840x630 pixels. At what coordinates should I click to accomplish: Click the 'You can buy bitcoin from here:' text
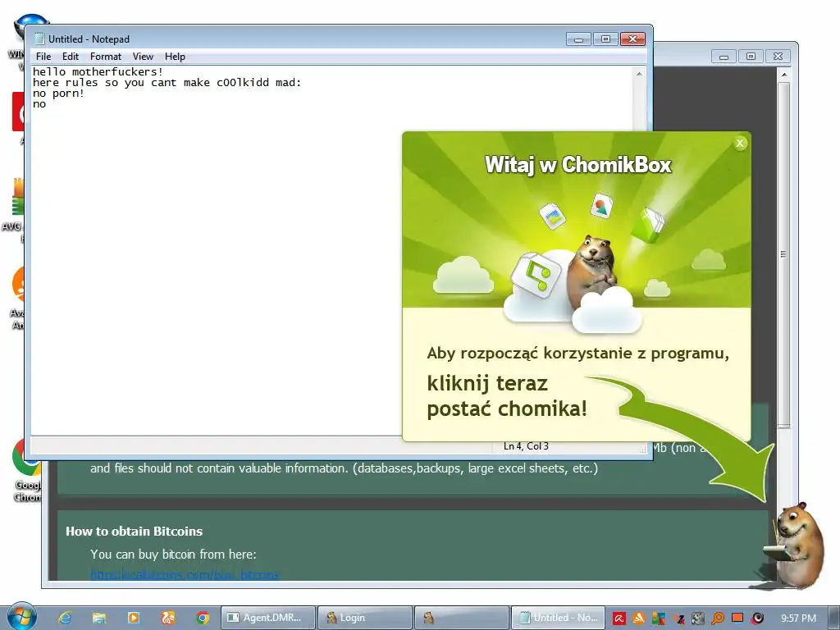173,554
